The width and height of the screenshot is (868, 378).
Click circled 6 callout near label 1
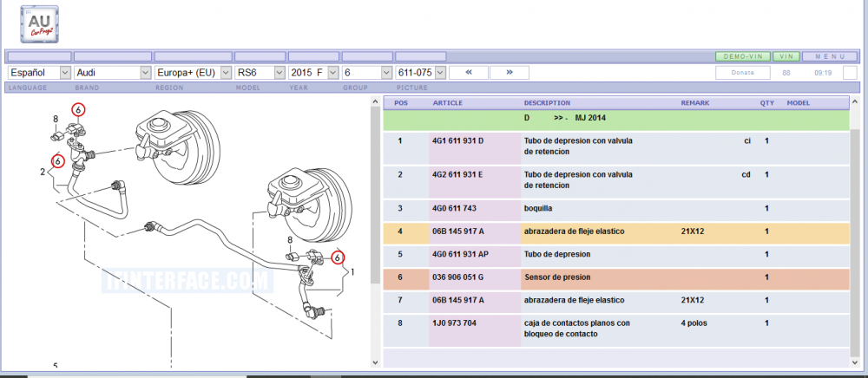tap(338, 257)
